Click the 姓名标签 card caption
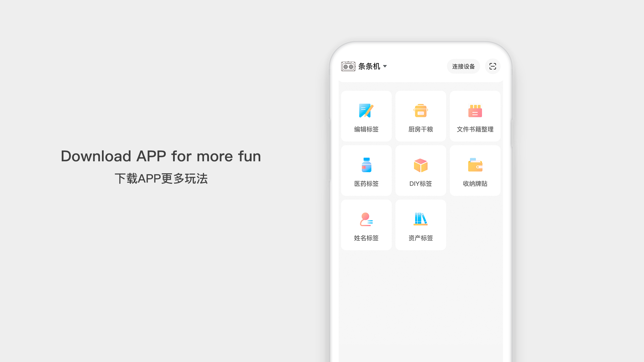 366,238
